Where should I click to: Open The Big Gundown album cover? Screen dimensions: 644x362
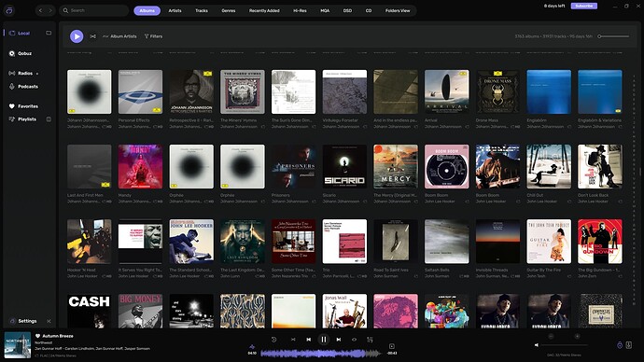(x=600, y=242)
